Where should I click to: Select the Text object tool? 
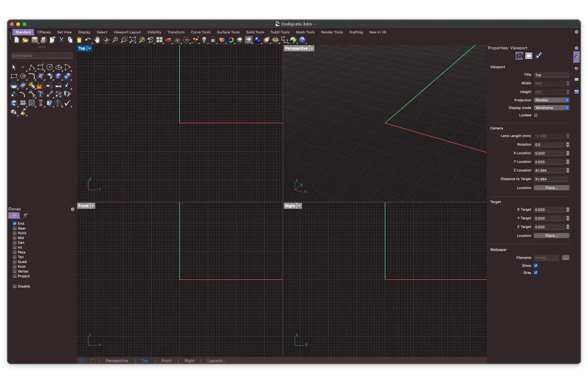[x=41, y=94]
